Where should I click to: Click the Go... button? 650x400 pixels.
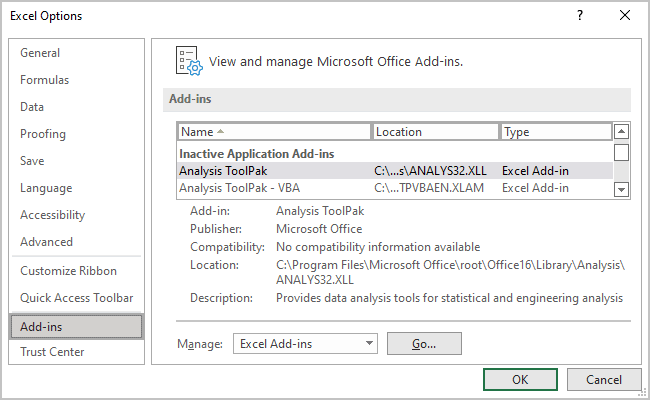pyautogui.click(x=424, y=344)
